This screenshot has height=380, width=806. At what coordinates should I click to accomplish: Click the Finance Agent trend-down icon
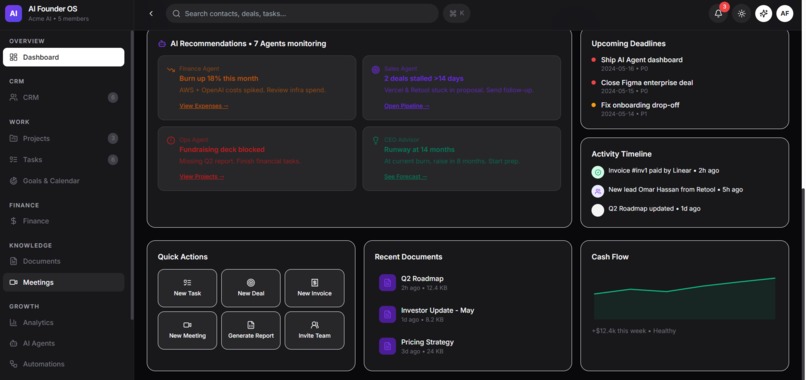171,69
